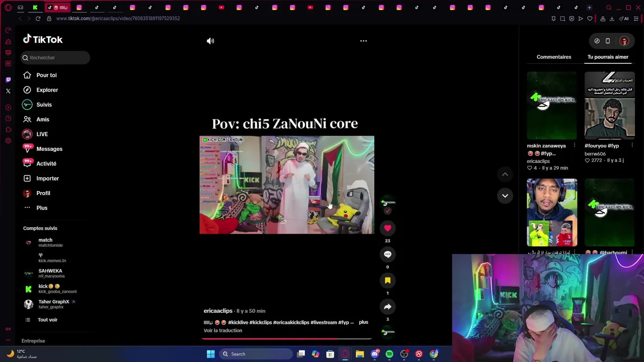This screenshot has height=362, width=644.
Task: Open the browser bookmarks heart icon
Action: [x=590, y=19]
